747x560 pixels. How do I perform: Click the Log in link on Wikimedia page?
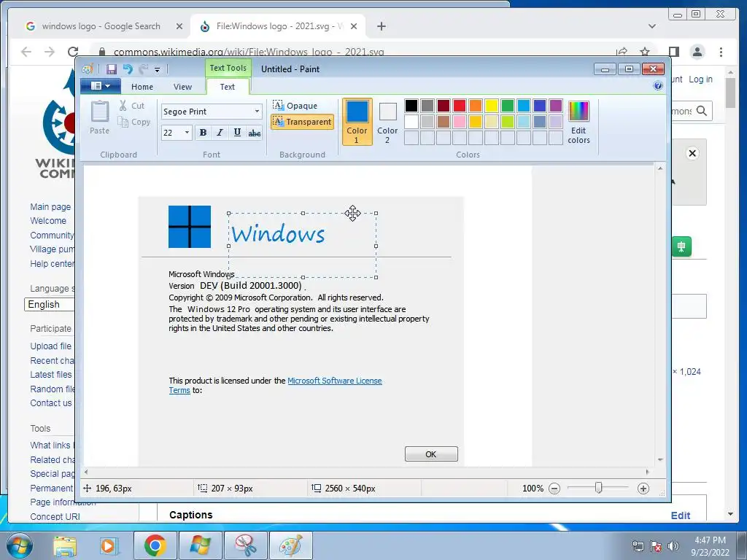pyautogui.click(x=700, y=79)
